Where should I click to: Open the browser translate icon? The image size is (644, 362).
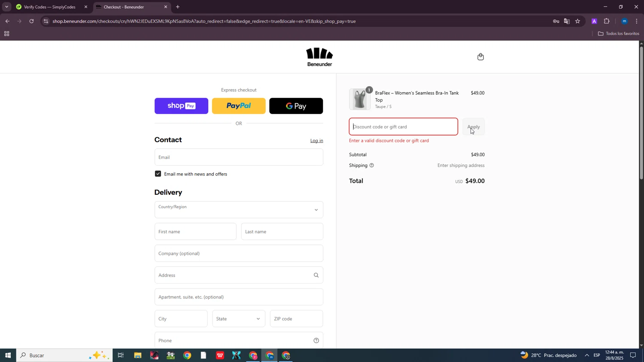[x=567, y=21]
